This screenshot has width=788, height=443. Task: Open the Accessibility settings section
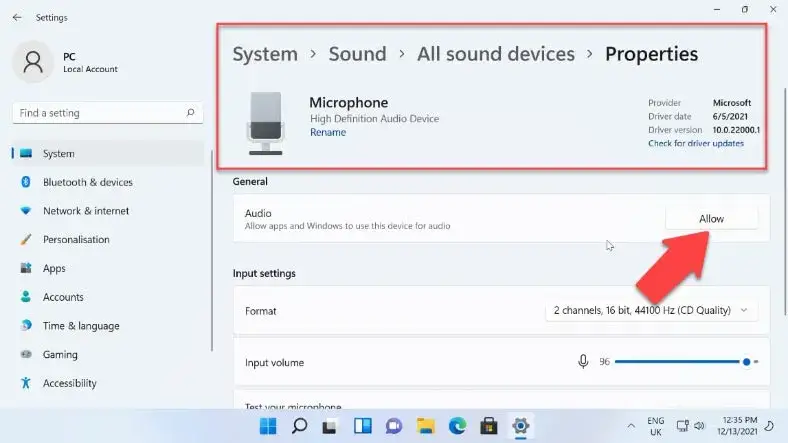(x=69, y=383)
